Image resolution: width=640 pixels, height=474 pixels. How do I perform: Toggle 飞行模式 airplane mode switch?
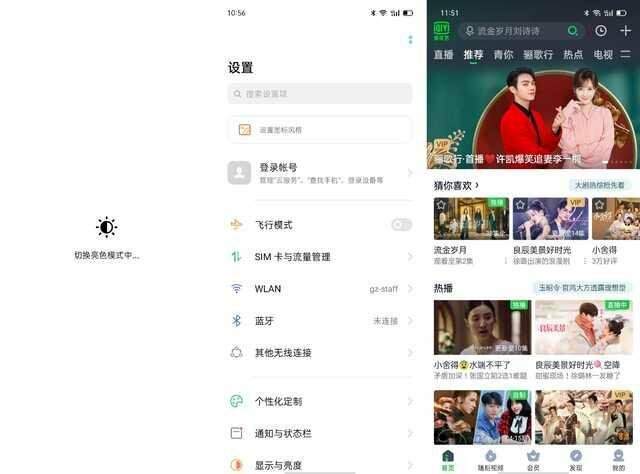pos(401,225)
